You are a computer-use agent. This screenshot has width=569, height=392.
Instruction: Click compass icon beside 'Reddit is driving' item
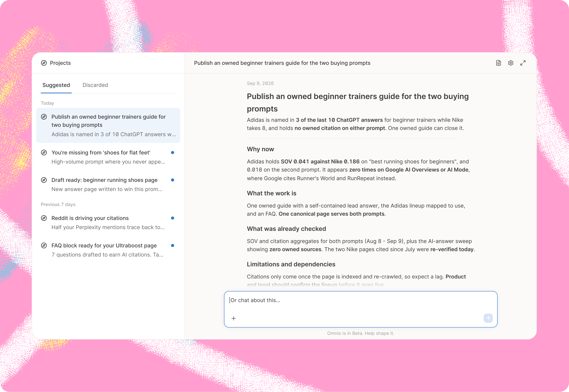pyautogui.click(x=44, y=218)
